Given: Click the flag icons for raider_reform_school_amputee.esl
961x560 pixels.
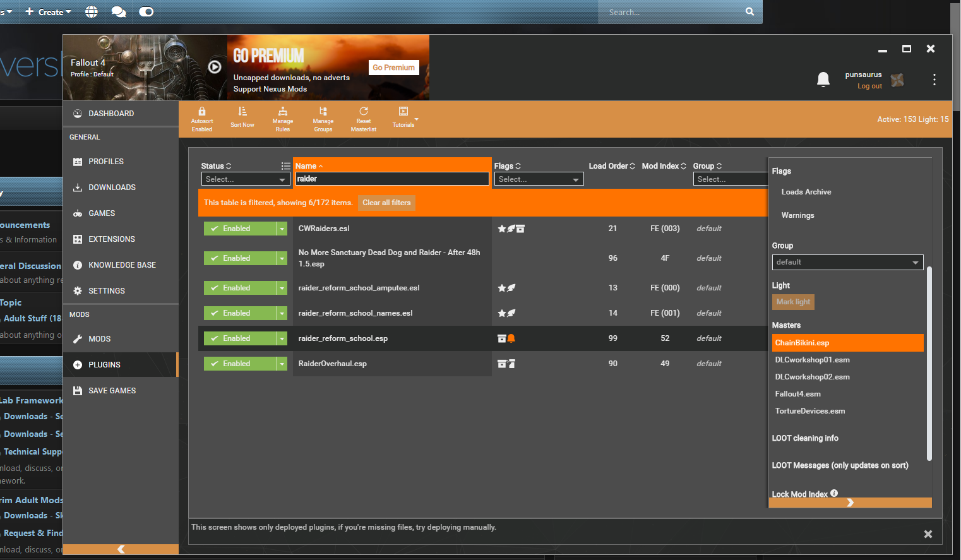Looking at the screenshot, I should [x=506, y=288].
